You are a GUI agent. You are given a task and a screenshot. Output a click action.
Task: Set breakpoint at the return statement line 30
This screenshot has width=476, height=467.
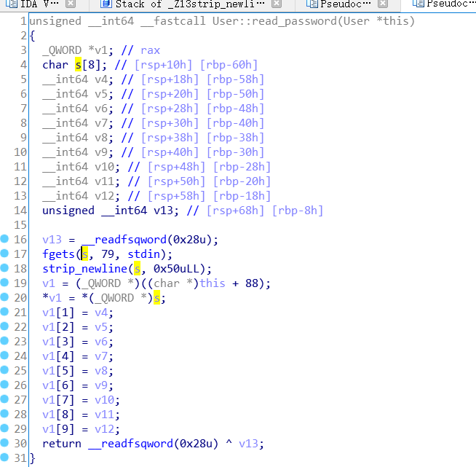click(x=4, y=443)
